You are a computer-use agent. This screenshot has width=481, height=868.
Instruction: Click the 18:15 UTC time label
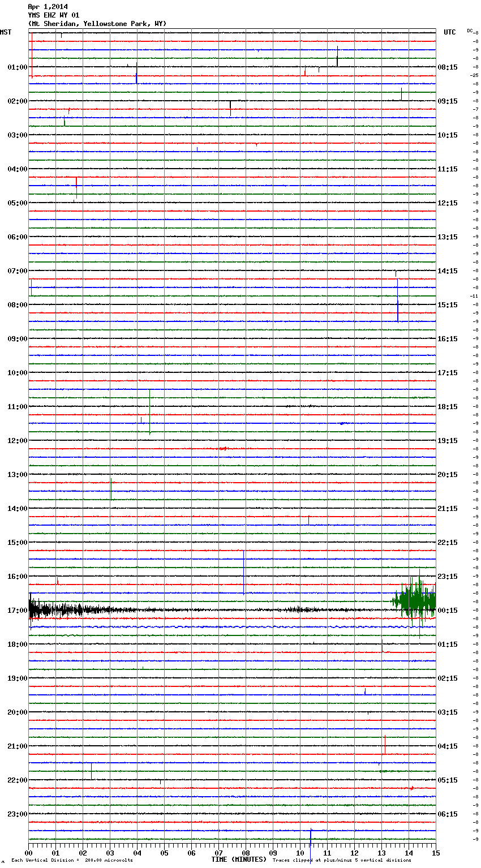tap(448, 407)
